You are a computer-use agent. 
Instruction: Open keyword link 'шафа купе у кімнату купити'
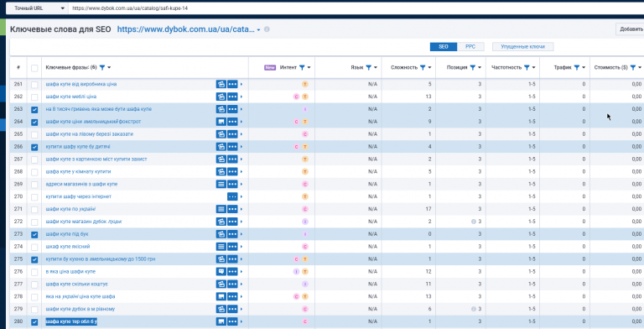tap(79, 171)
